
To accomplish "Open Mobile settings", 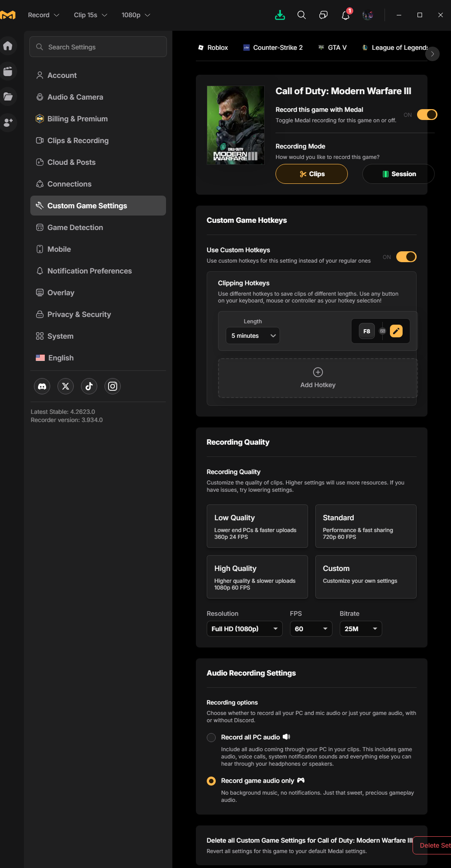I will point(98,249).
